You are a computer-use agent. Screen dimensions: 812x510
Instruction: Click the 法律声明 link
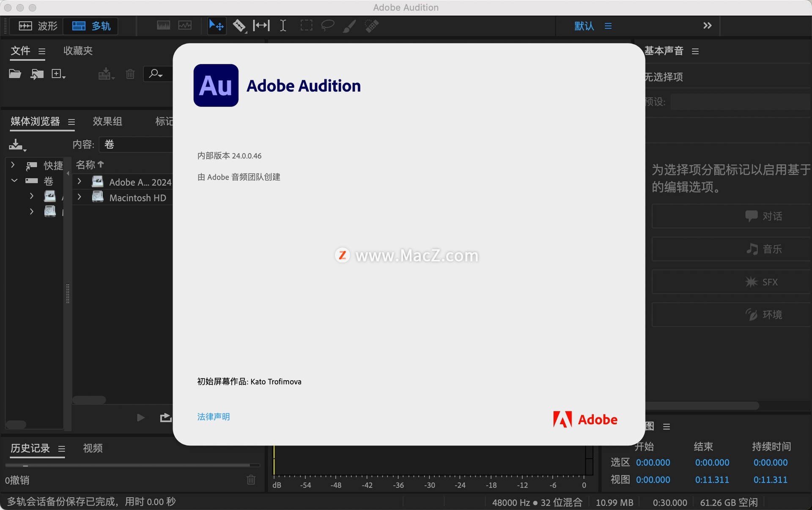tap(213, 417)
